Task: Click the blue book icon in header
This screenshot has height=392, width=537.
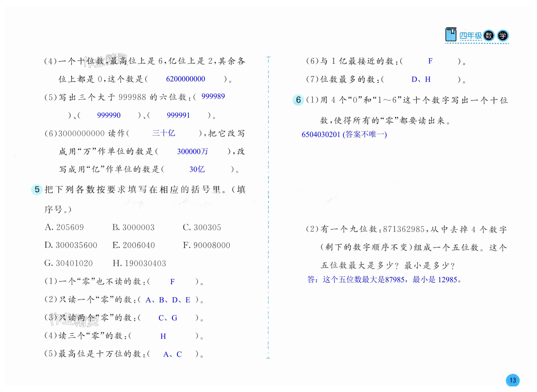Action: click(451, 34)
